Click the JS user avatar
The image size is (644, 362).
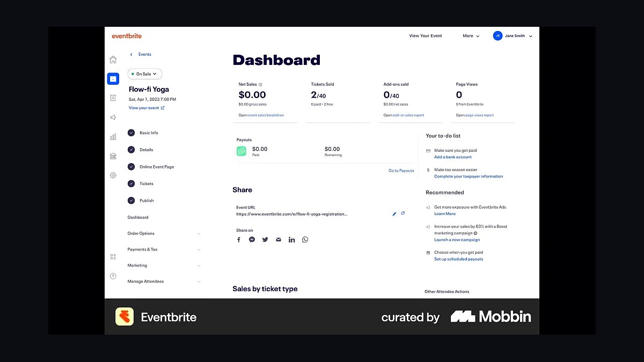(497, 36)
